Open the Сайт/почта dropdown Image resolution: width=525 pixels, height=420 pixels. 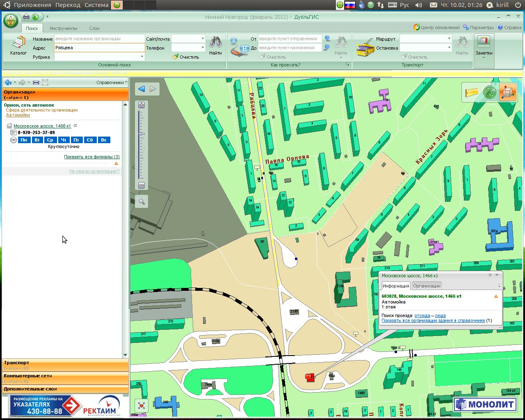point(203,39)
